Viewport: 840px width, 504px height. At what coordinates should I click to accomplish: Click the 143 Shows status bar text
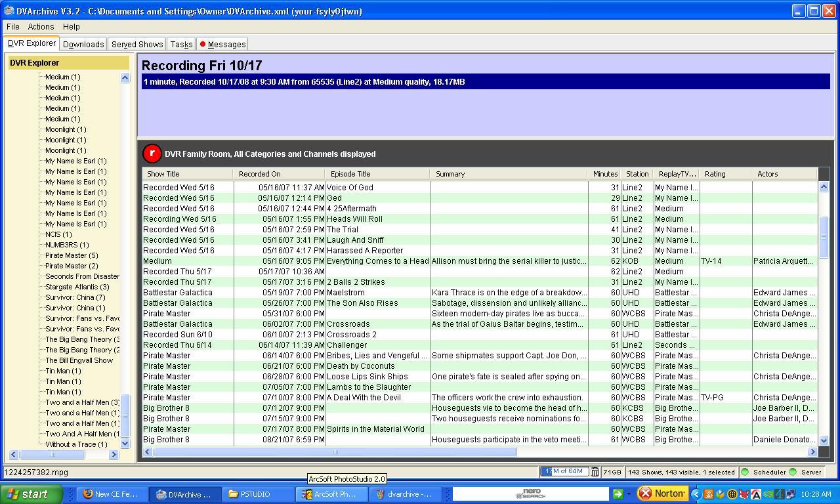click(681, 472)
